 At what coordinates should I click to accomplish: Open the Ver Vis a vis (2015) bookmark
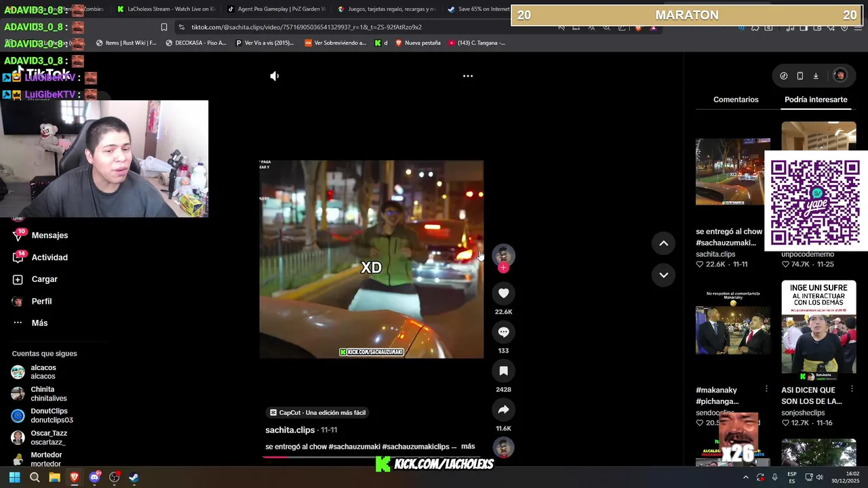tap(264, 43)
